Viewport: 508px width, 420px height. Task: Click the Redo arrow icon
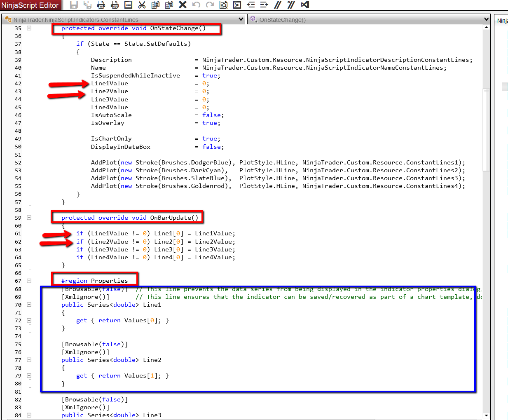tap(210, 5)
